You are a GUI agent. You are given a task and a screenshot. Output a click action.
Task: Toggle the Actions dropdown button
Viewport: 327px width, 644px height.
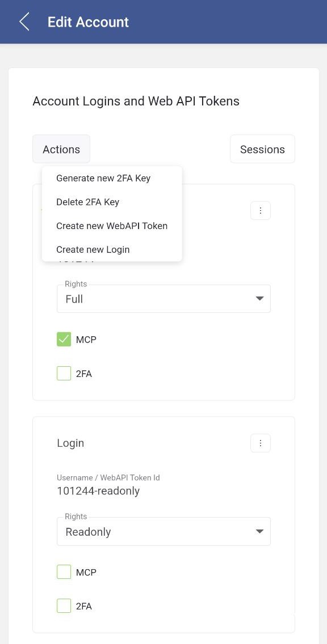point(61,149)
